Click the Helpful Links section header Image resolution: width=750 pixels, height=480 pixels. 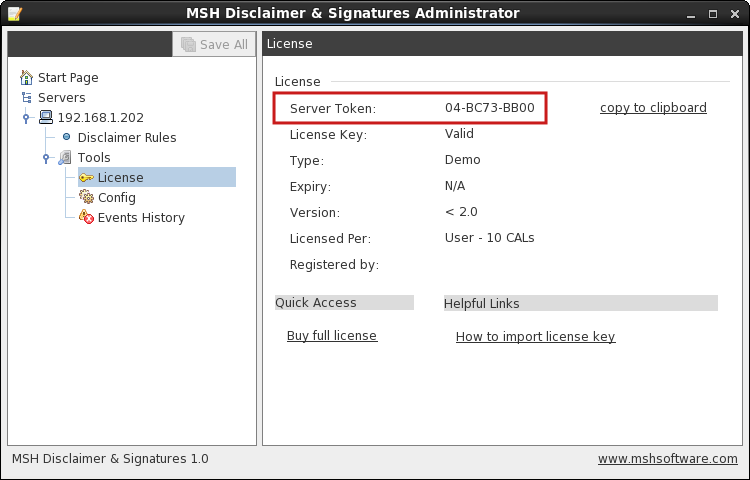tap(581, 303)
